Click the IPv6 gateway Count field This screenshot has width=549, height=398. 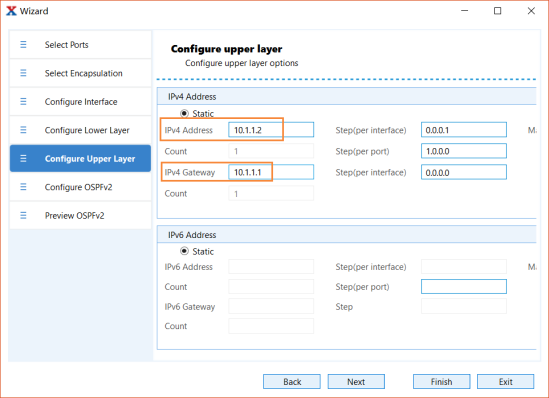tap(271, 326)
